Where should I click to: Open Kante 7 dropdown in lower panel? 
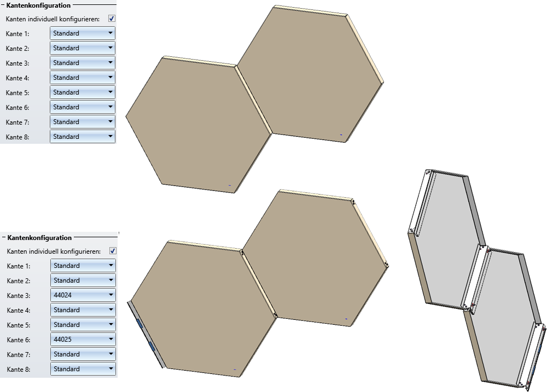[x=83, y=354]
